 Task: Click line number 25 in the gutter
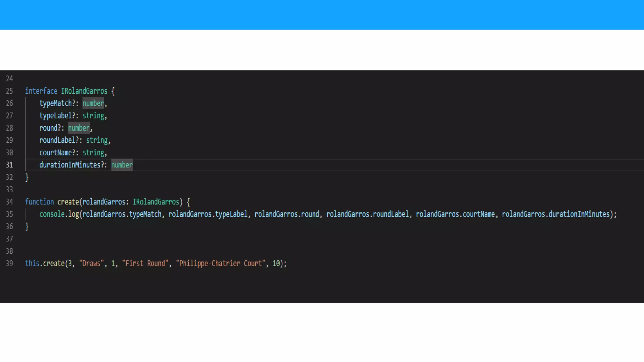[9, 91]
